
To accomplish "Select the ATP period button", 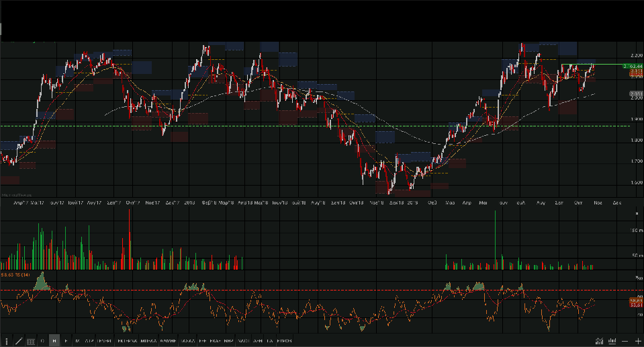I will click(89, 341).
